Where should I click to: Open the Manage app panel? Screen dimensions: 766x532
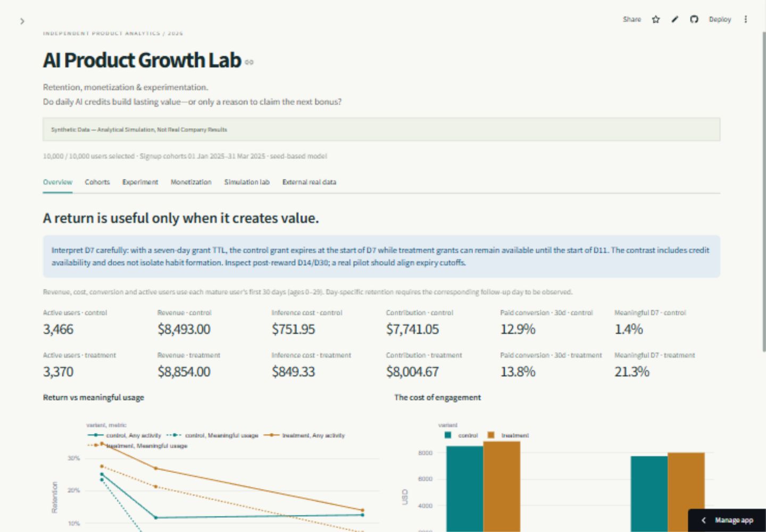coord(727,520)
